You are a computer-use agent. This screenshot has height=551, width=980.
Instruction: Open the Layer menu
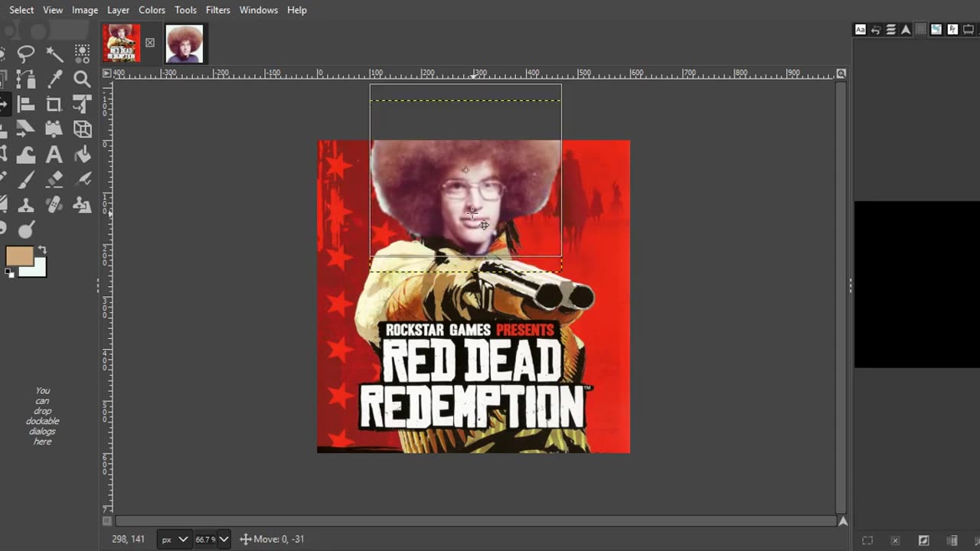point(118,10)
